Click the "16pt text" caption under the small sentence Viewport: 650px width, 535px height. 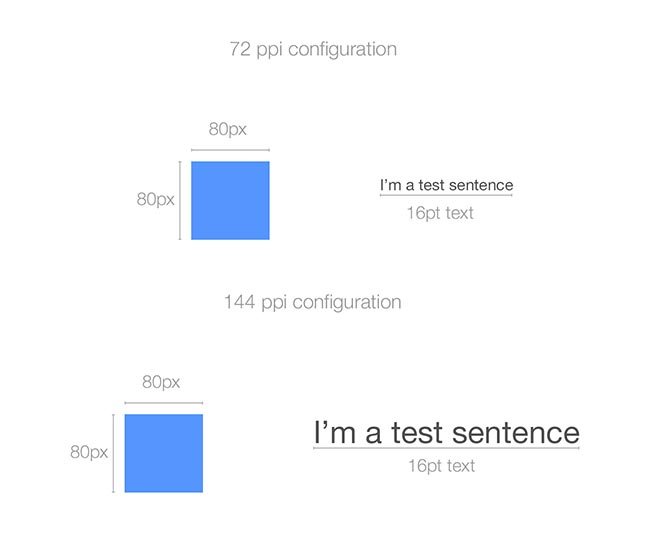tap(440, 213)
